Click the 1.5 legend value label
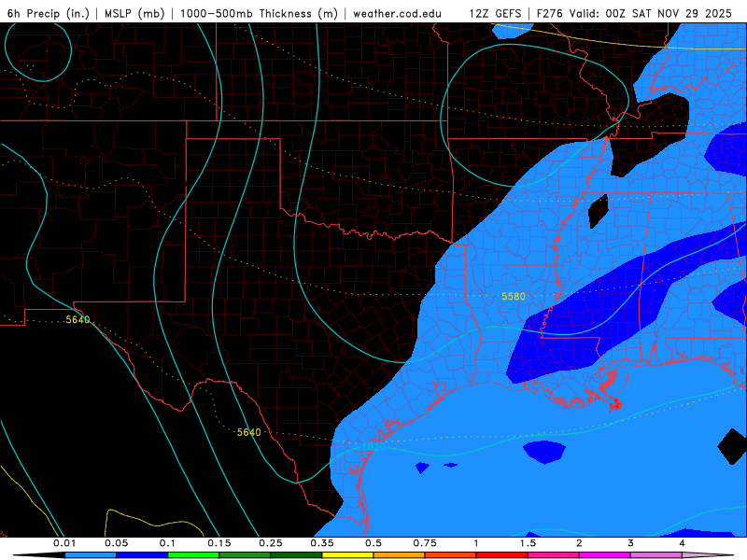 coord(528,543)
